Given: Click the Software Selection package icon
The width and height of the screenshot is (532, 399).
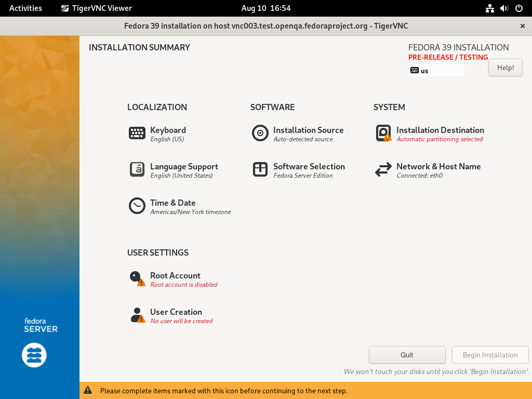Looking at the screenshot, I should (260, 169).
